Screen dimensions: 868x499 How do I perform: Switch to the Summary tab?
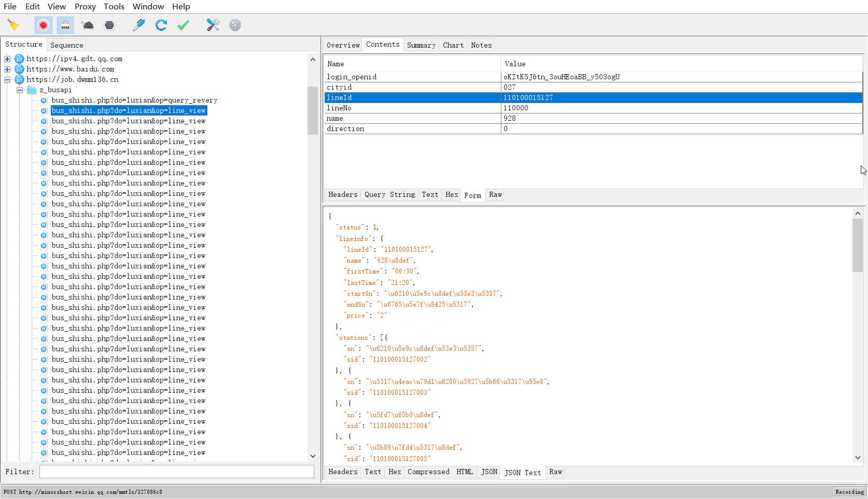pos(421,45)
